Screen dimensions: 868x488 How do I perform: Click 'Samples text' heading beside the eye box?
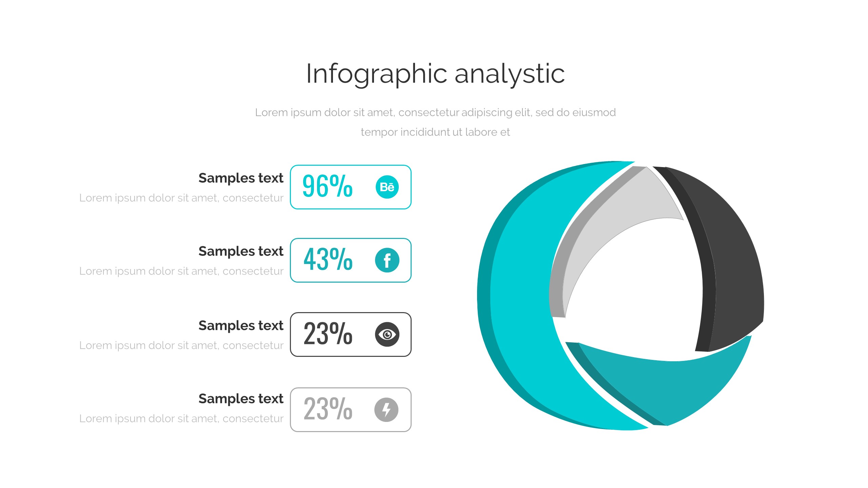(x=241, y=325)
